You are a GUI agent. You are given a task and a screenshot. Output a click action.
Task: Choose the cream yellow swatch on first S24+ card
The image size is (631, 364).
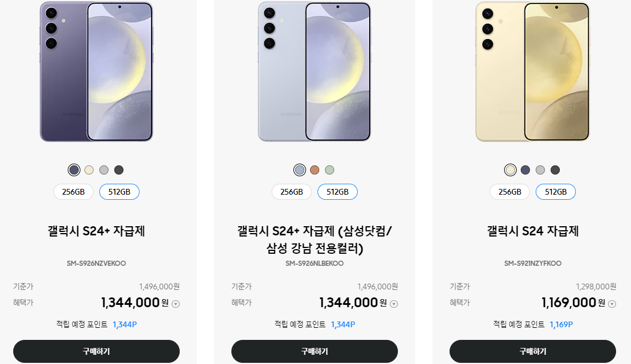click(x=89, y=170)
